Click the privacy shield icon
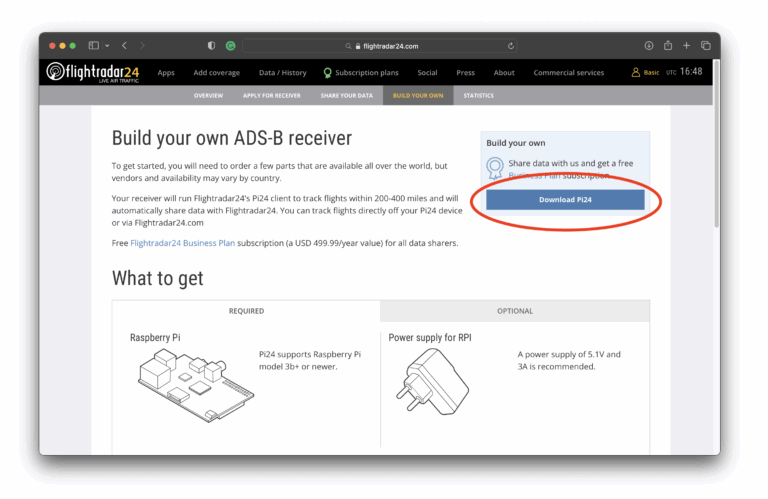 pos(211,46)
